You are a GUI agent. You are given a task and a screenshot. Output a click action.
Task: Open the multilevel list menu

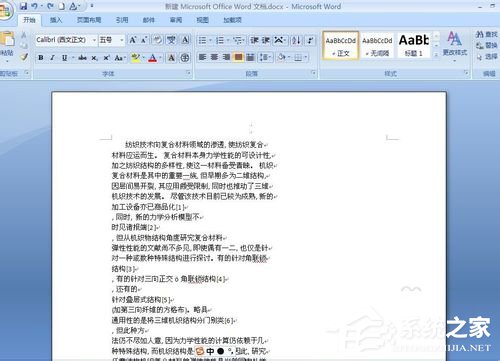[x=239, y=40]
